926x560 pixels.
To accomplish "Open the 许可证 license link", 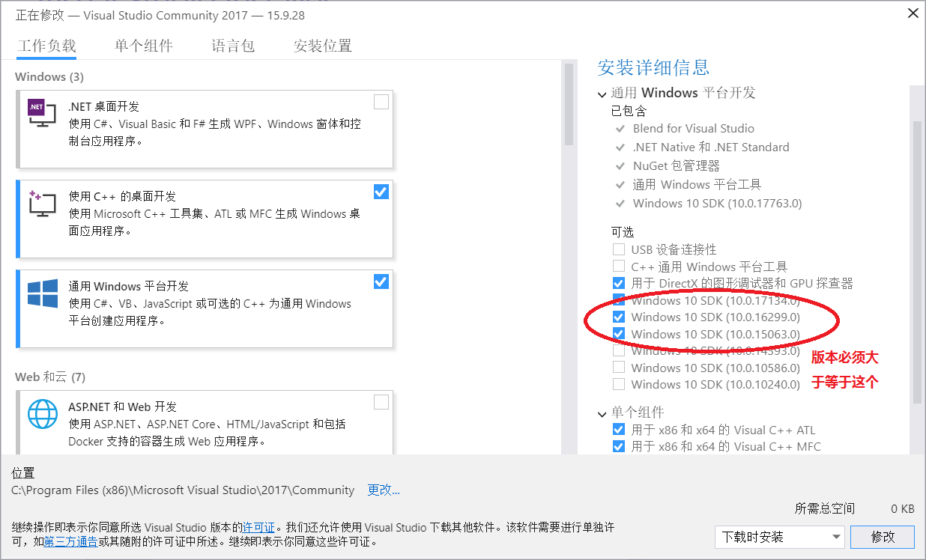I will [258, 528].
